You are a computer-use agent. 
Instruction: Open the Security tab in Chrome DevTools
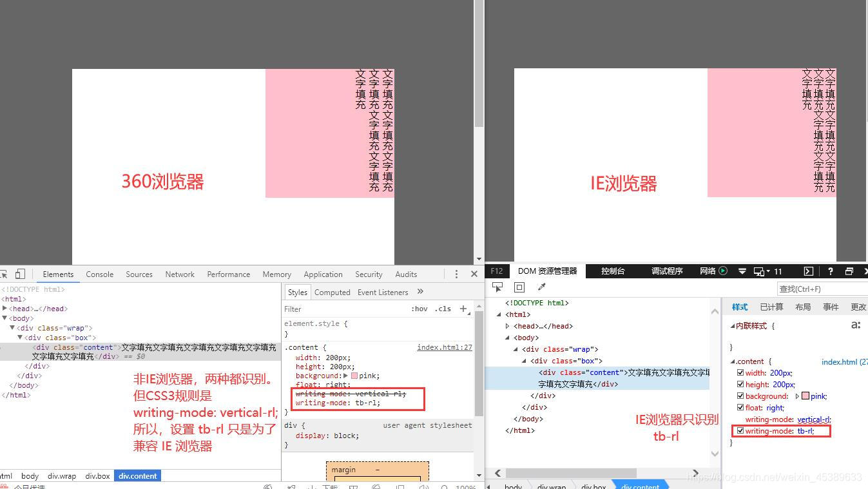(x=369, y=274)
